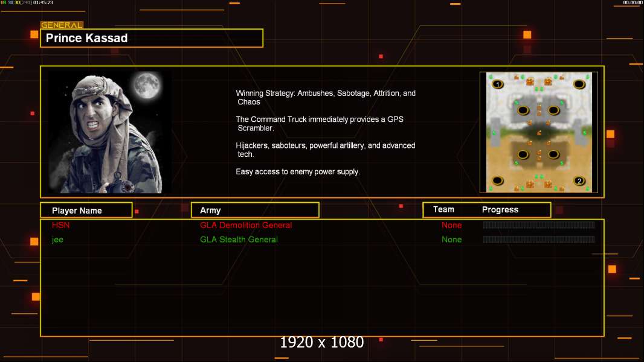Click the Command Truck GPS Scrambler text

tap(320, 124)
